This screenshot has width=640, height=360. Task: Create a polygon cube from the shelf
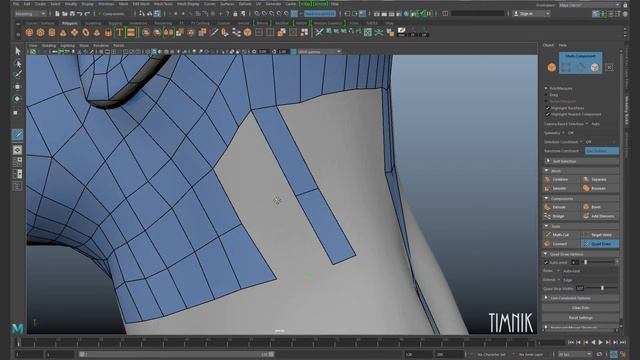click(40, 33)
